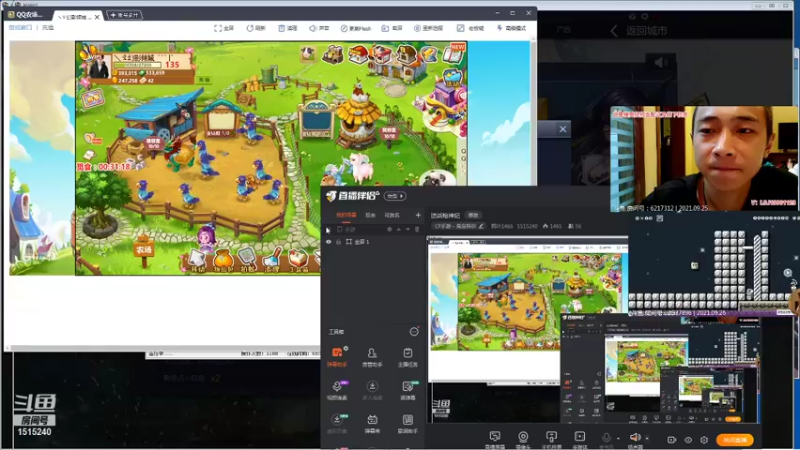Viewport: 800px width, 450px height.
Task: Click the lightning advanced mode icon
Action: 499,28
